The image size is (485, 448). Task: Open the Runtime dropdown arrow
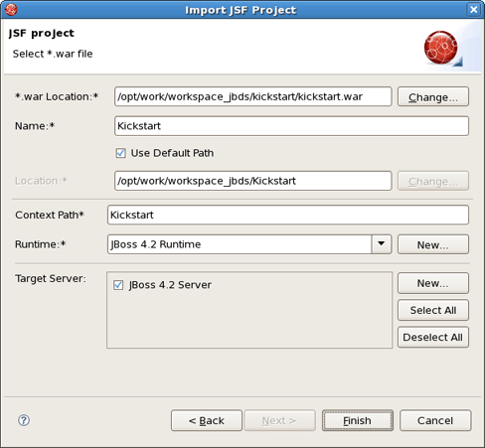tap(382, 244)
